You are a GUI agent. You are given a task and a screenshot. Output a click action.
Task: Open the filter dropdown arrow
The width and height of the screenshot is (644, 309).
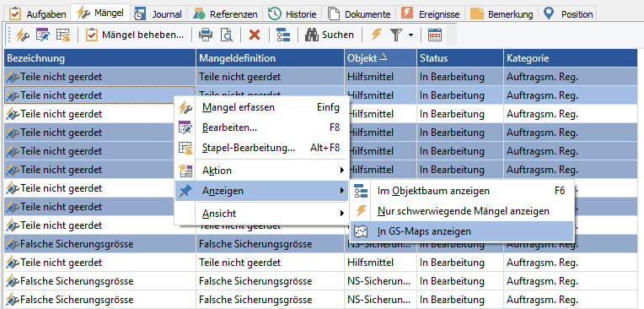point(411,35)
